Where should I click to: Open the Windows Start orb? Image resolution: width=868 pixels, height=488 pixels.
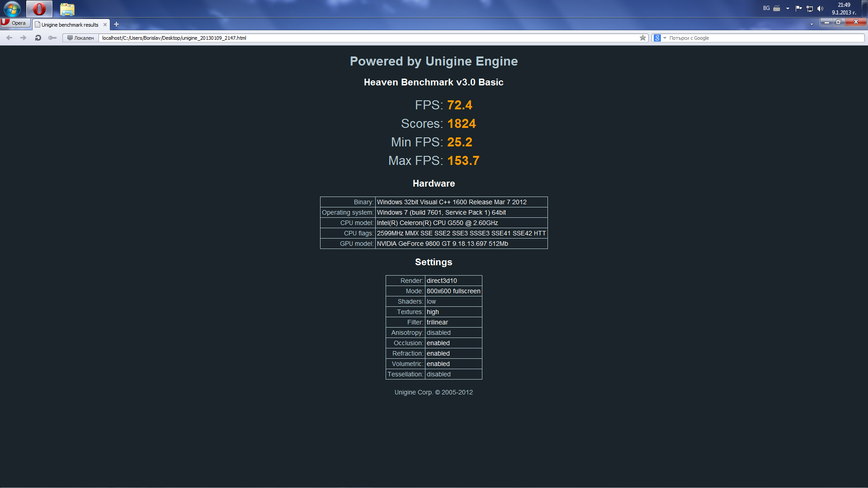(12, 9)
